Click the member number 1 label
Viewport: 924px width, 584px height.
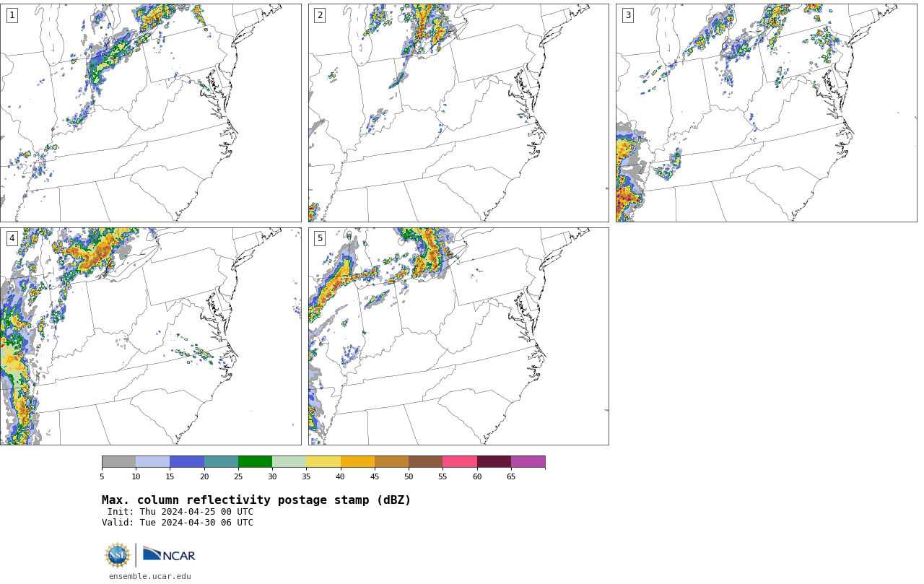[x=12, y=15]
